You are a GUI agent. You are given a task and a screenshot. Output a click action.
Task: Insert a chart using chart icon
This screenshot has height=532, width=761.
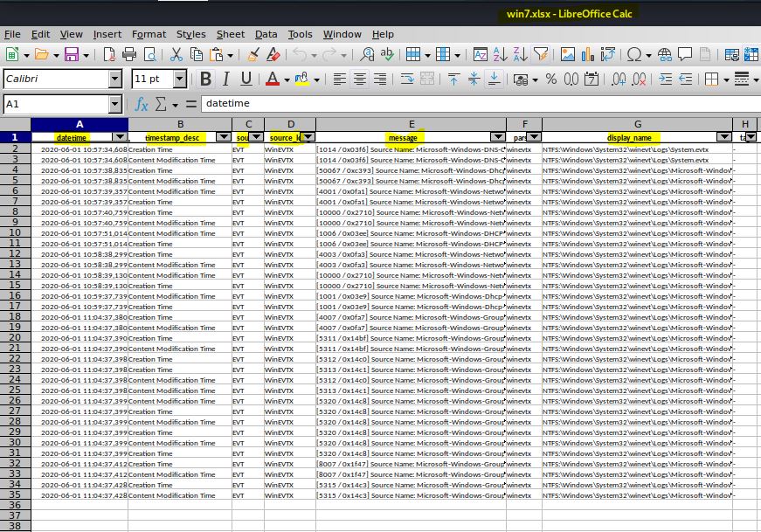pyautogui.click(x=588, y=54)
